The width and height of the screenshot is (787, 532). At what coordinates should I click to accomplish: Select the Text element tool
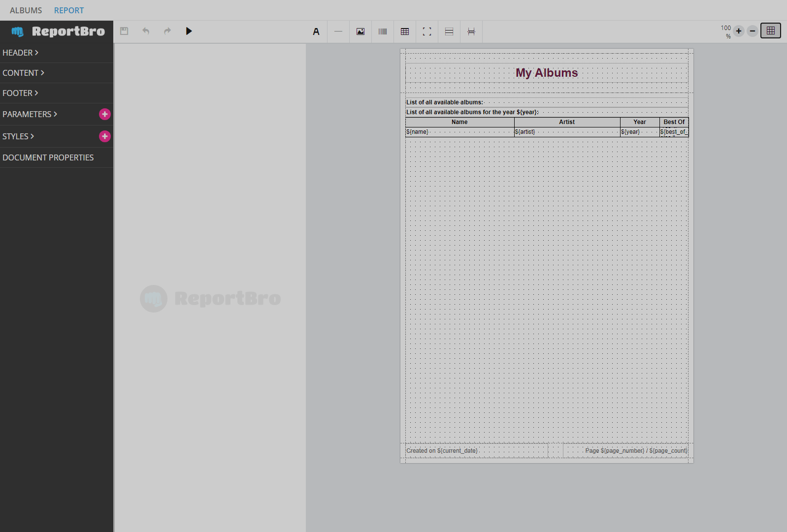click(316, 31)
